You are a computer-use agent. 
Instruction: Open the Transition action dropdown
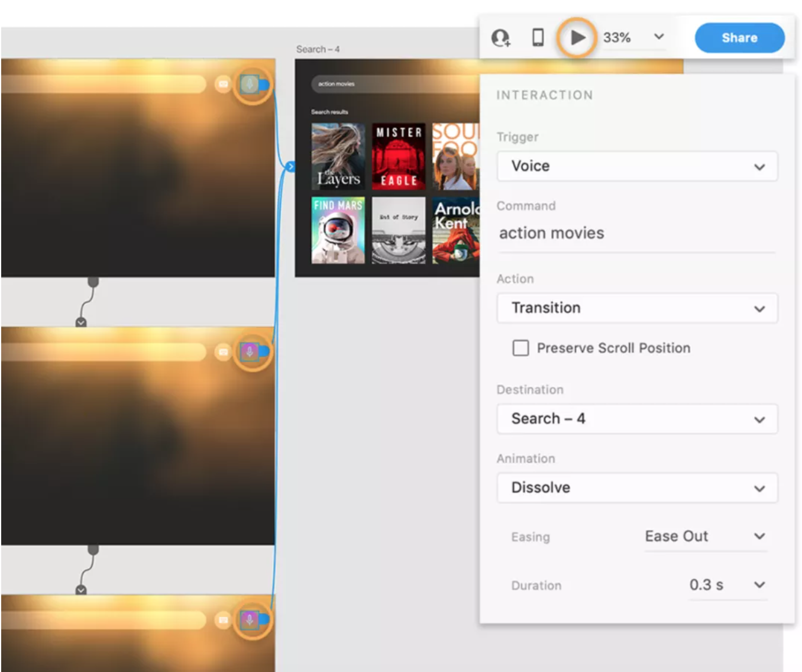pyautogui.click(x=637, y=308)
